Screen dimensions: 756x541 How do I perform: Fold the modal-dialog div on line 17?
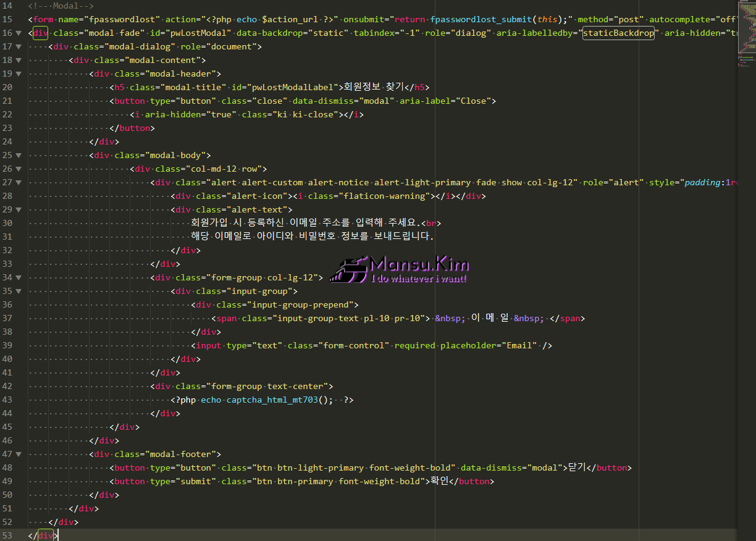[19, 47]
